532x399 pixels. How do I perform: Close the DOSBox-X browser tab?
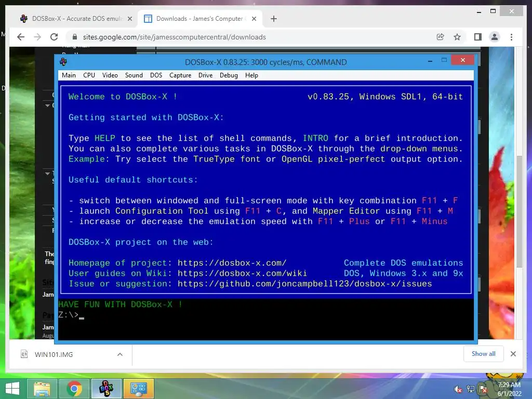click(x=129, y=19)
